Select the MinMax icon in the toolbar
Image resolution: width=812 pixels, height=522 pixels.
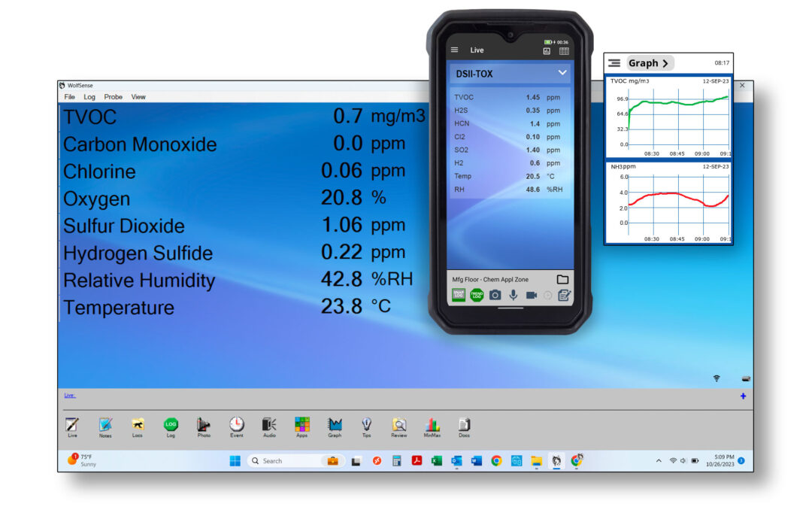432,423
